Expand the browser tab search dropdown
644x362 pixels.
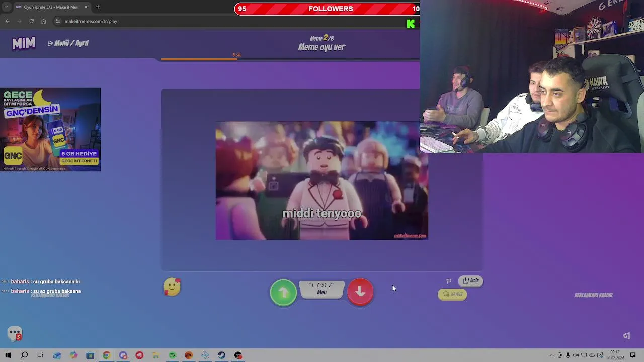click(7, 7)
